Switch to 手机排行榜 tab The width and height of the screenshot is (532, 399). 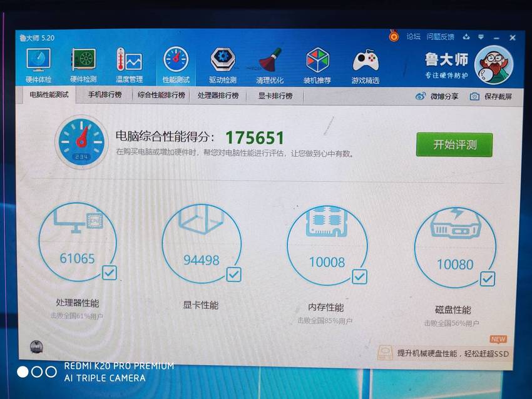[105, 95]
